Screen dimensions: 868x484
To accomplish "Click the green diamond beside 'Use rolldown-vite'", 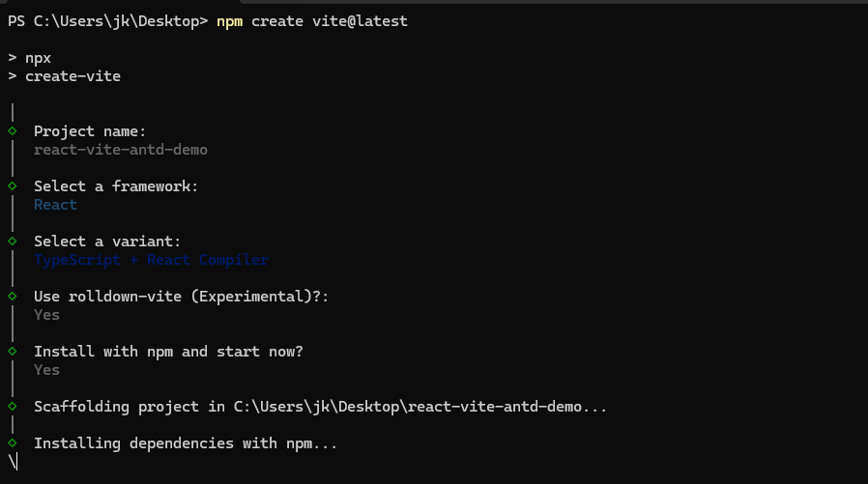I will point(13,296).
